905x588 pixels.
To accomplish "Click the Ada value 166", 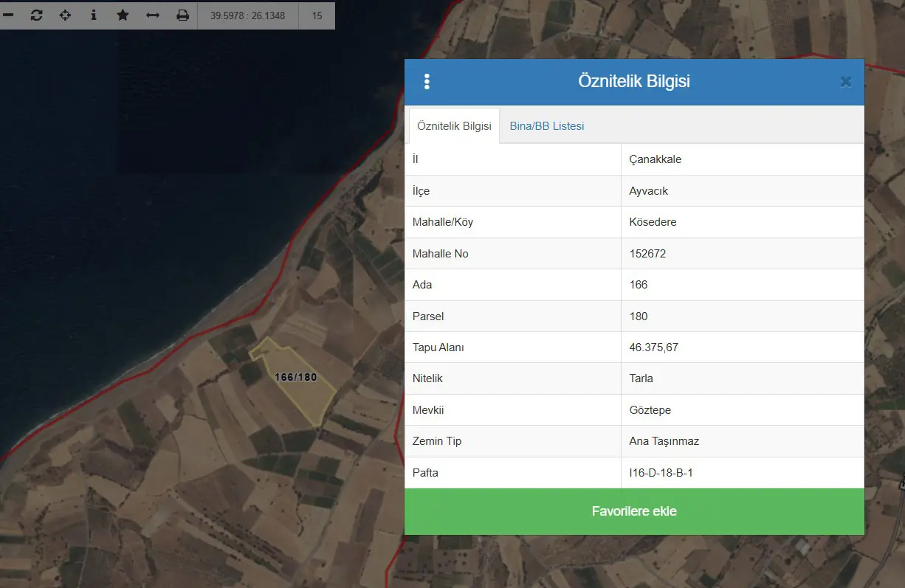I will pyautogui.click(x=639, y=285).
